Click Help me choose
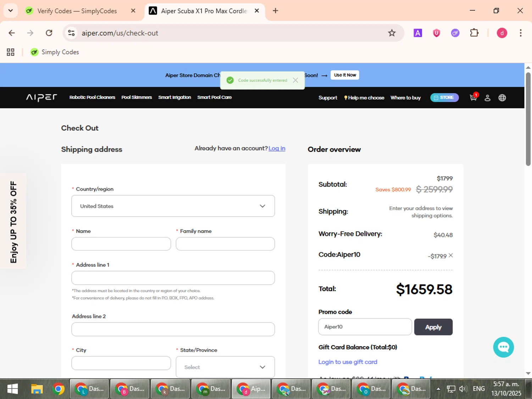 pyautogui.click(x=364, y=98)
